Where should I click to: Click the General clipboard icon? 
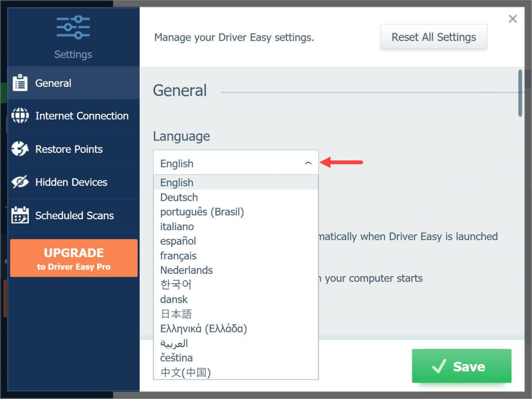click(20, 83)
